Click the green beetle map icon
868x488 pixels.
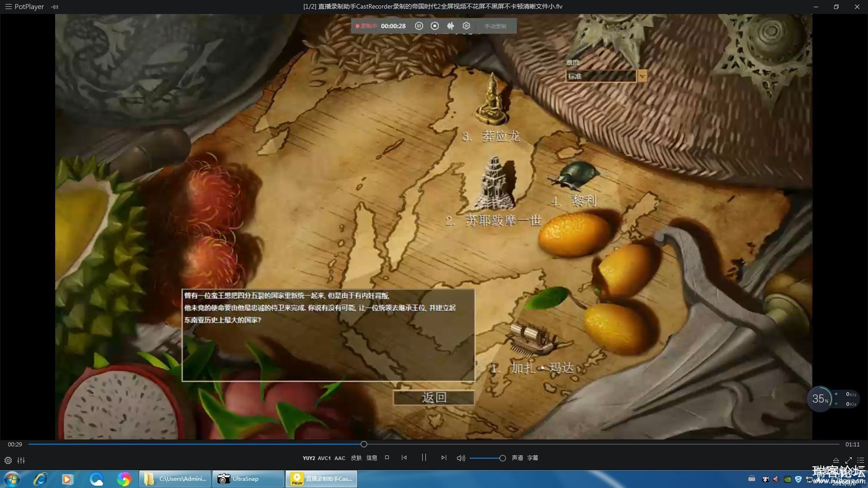tap(574, 175)
